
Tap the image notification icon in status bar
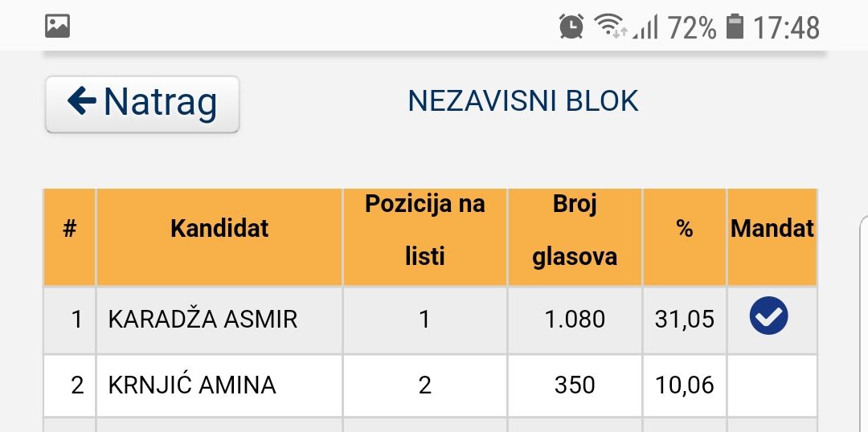click(58, 26)
